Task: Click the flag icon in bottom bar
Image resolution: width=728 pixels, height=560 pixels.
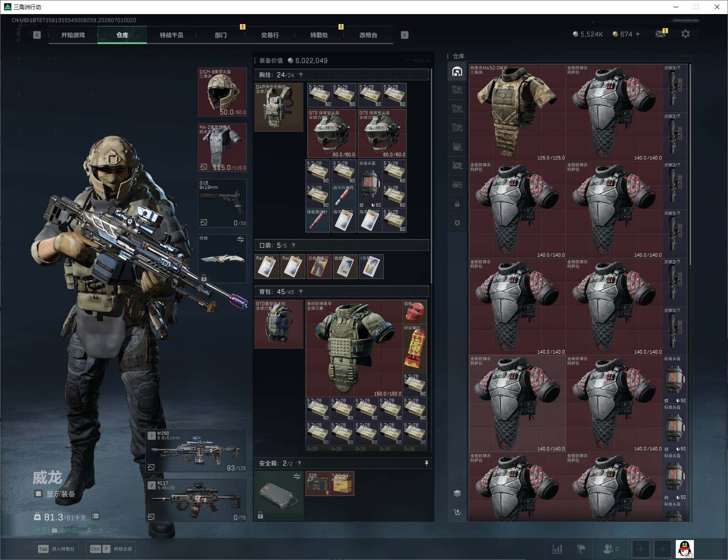Action: pos(581,549)
